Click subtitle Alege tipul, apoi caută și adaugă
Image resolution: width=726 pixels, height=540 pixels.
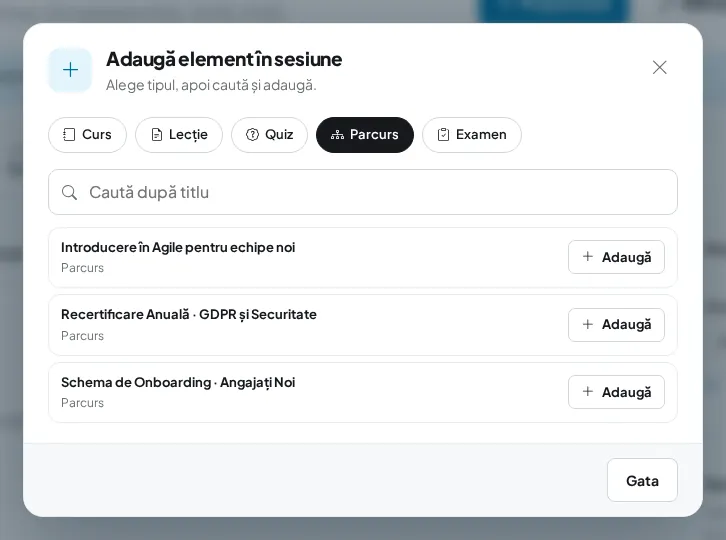point(211,85)
